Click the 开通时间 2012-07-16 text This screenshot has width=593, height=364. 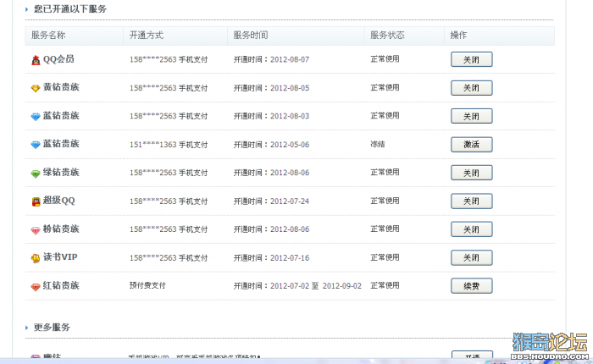271,258
